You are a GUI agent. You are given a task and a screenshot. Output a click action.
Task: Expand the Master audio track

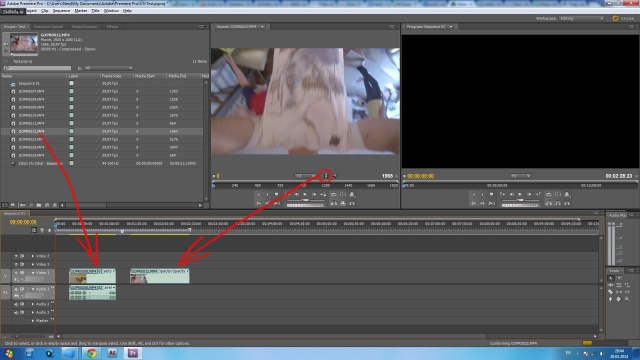click(33, 320)
